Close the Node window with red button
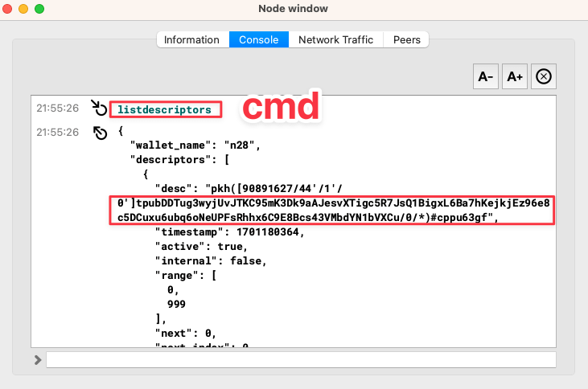The width and height of the screenshot is (588, 389). pyautogui.click(x=10, y=9)
